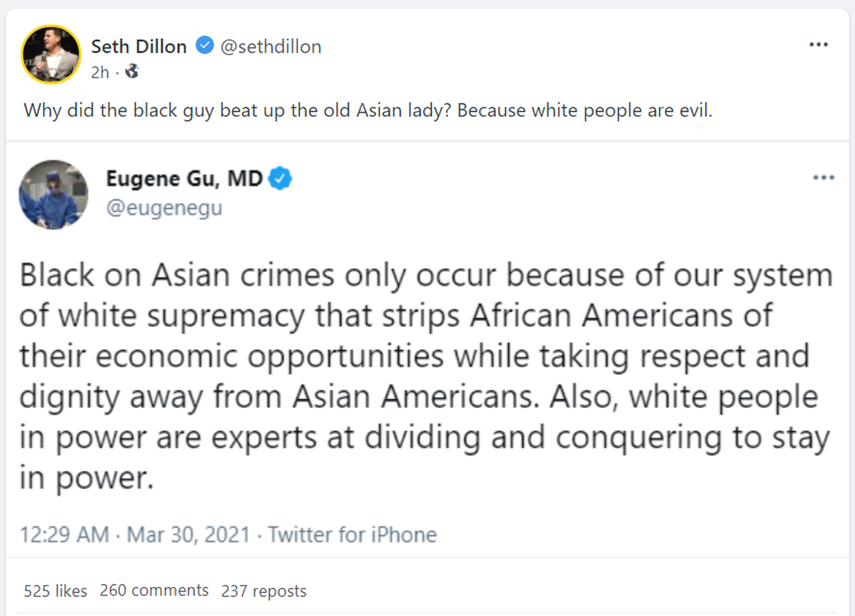Click the 12:29 AM tweet time
Screen dimensions: 855x616
(64, 535)
